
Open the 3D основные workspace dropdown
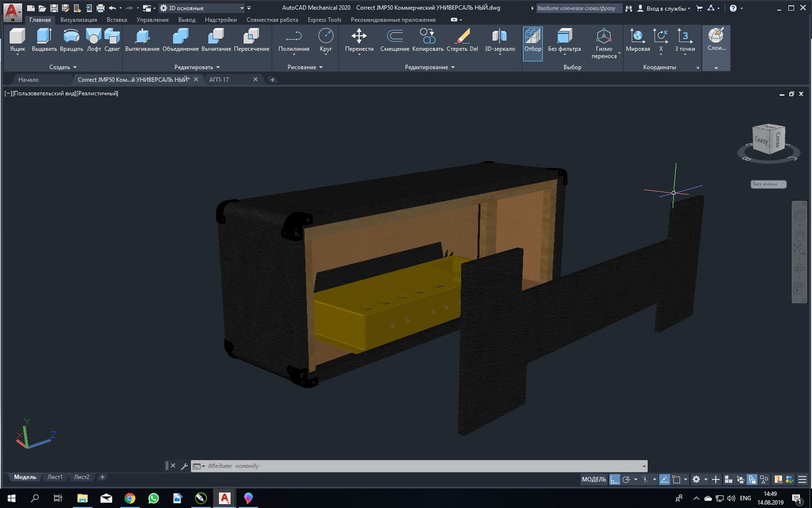202,8
